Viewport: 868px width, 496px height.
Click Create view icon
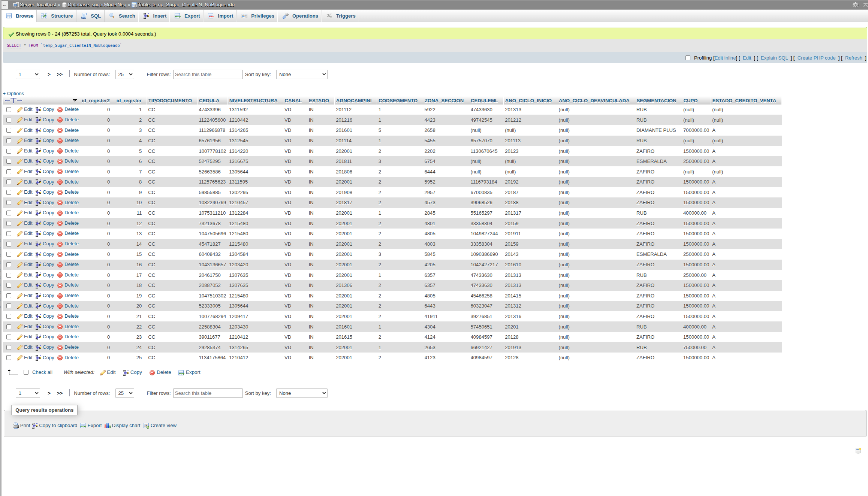click(146, 426)
